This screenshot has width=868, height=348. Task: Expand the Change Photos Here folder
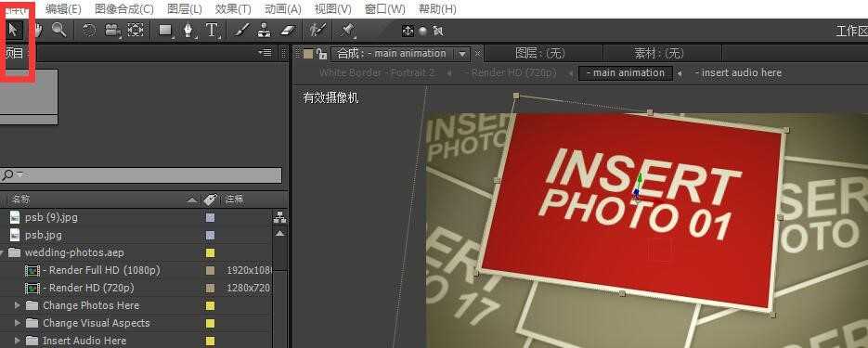pos(18,305)
